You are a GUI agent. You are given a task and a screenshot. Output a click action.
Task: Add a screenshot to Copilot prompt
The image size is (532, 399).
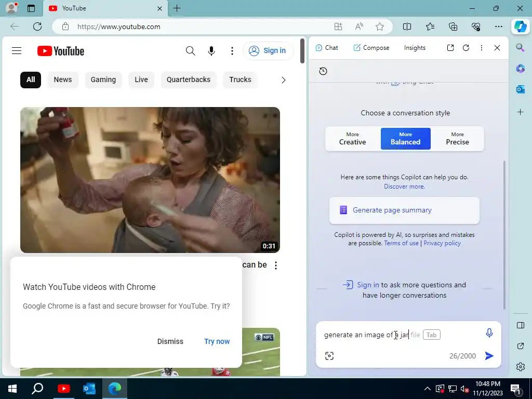click(x=329, y=355)
